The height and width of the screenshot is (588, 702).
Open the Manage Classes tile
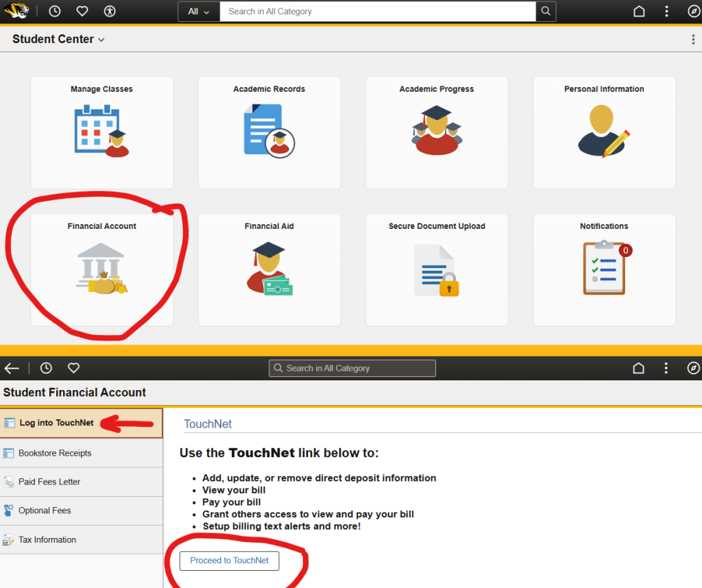(102, 132)
